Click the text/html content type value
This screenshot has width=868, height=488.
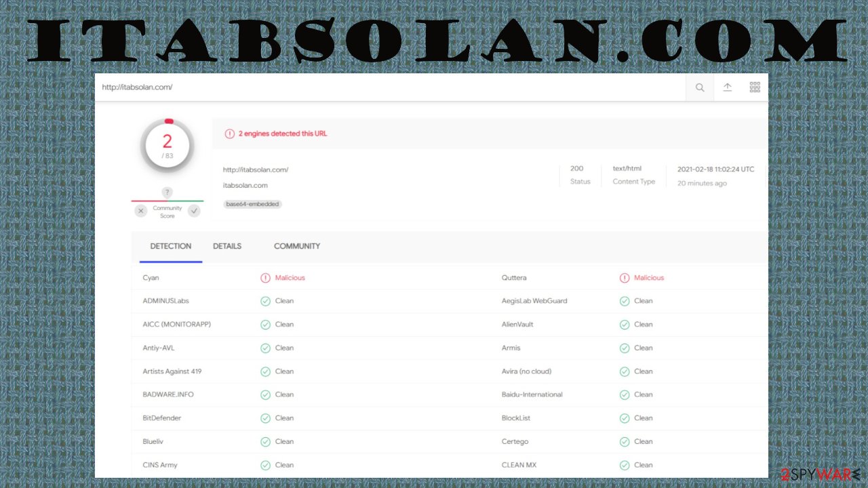click(x=627, y=168)
